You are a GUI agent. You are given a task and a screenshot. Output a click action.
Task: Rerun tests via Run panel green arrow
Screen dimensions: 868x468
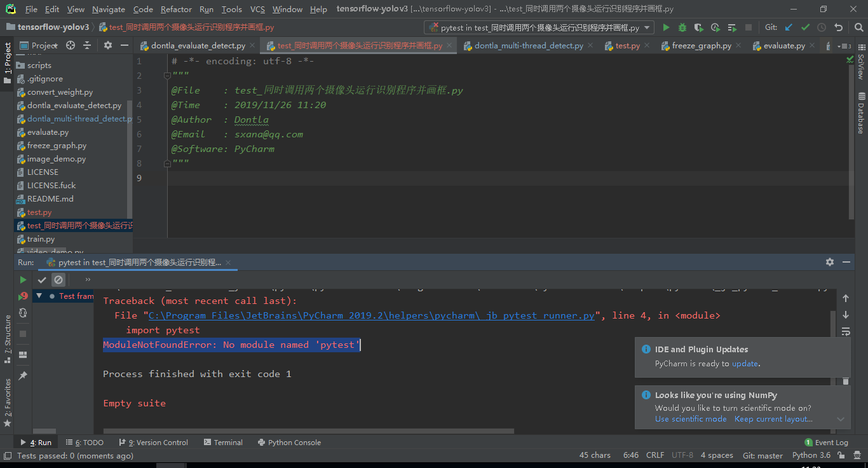pos(22,279)
